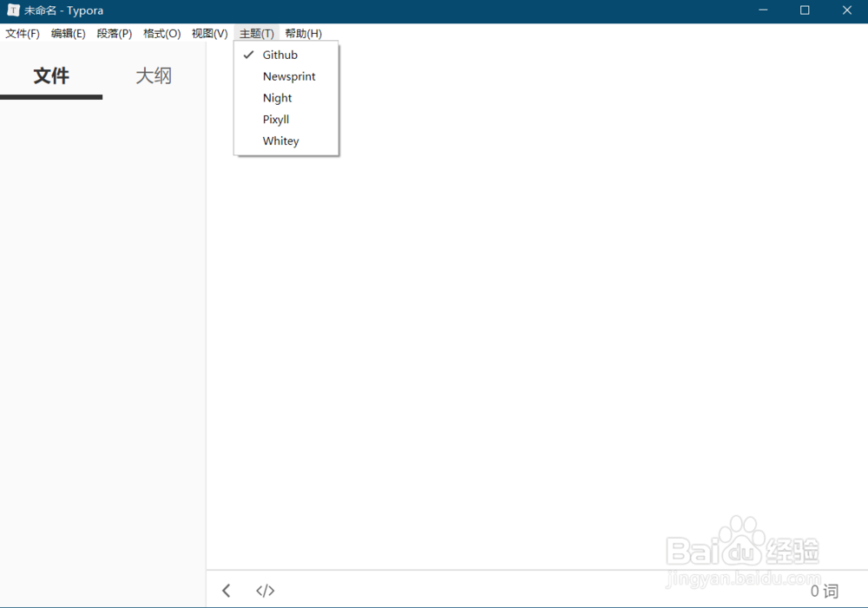868x608 pixels.
Task: Choose the Pixyll theme
Action: point(286,120)
